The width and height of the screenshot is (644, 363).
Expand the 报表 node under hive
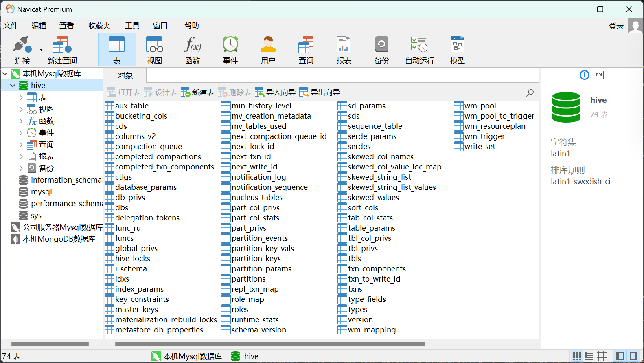coord(21,156)
